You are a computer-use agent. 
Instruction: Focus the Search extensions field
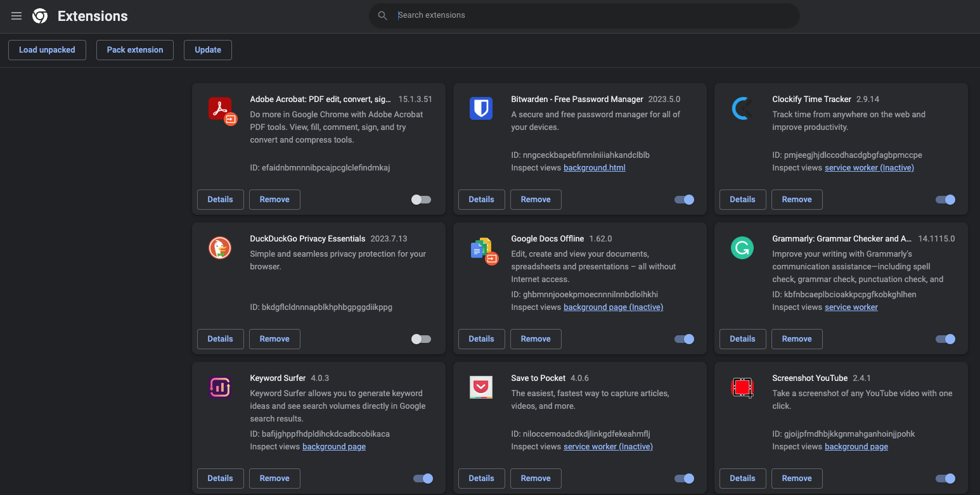pos(584,15)
